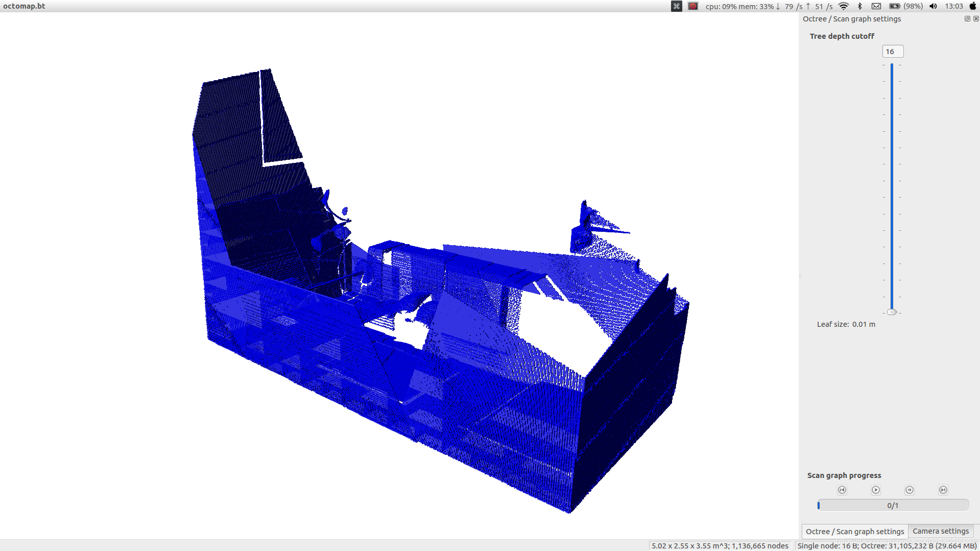Image resolution: width=980 pixels, height=551 pixels.
Task: Click the octomap.bt window title
Action: 24,6
